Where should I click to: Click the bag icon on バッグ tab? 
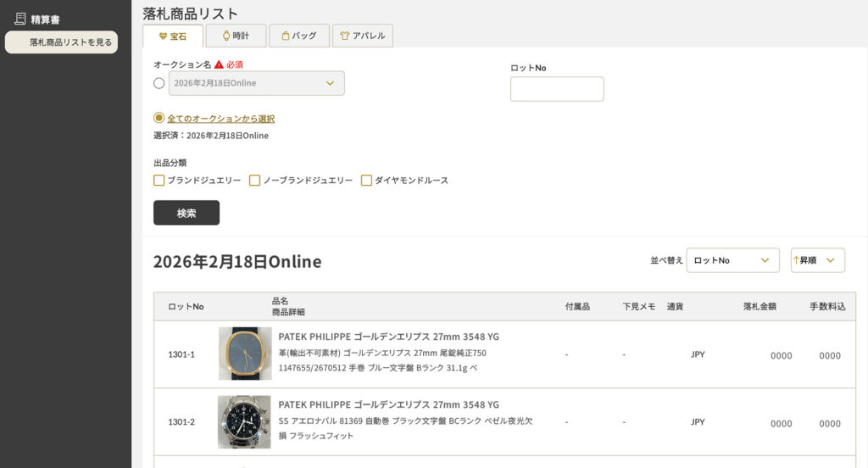(x=286, y=36)
